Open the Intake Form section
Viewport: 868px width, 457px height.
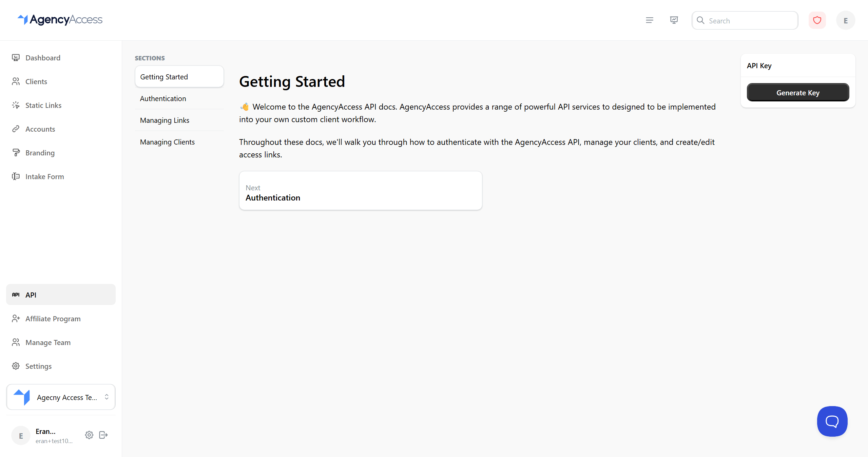(x=44, y=176)
